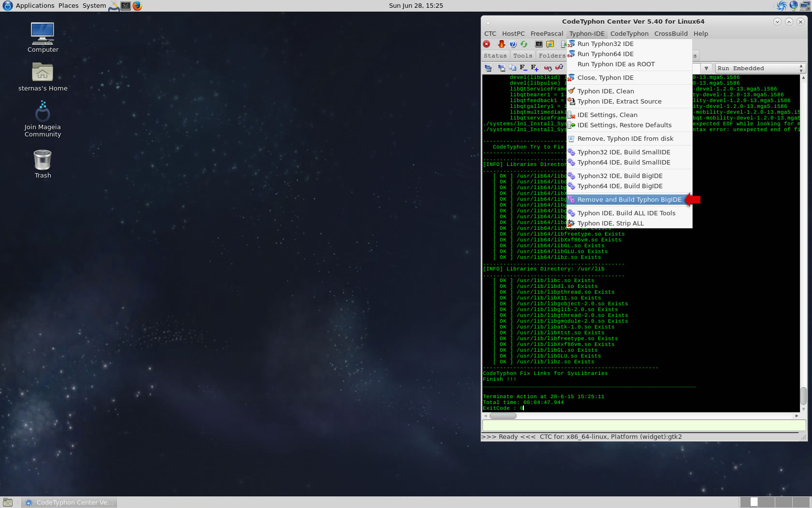Choose Remove, Typhon IDE from disk
812x508 pixels.
coord(629,139)
